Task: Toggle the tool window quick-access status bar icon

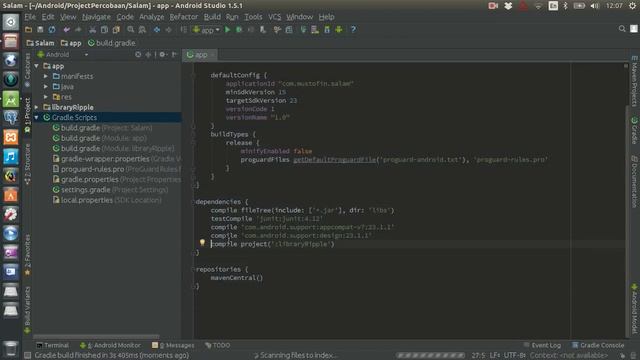Action: 27,356
